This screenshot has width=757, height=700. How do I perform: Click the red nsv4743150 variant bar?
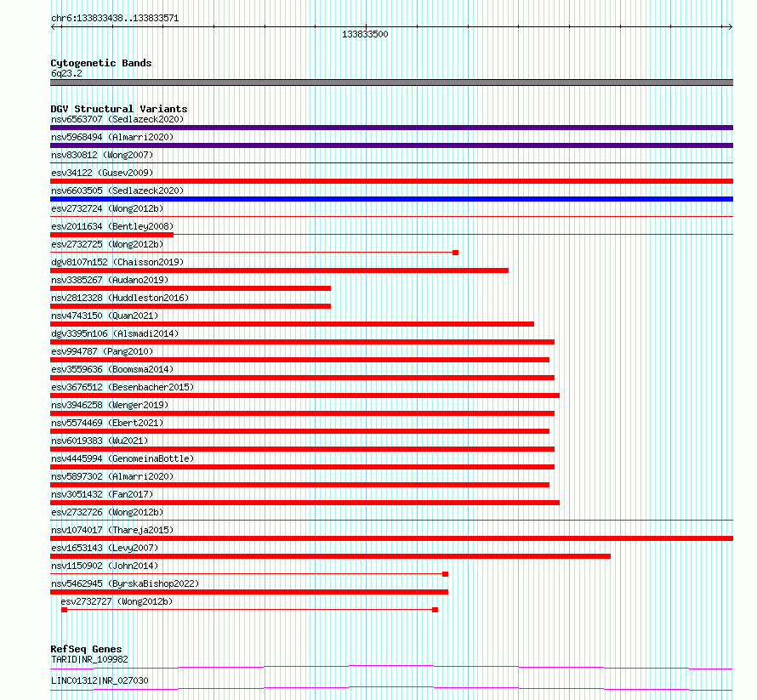point(292,324)
